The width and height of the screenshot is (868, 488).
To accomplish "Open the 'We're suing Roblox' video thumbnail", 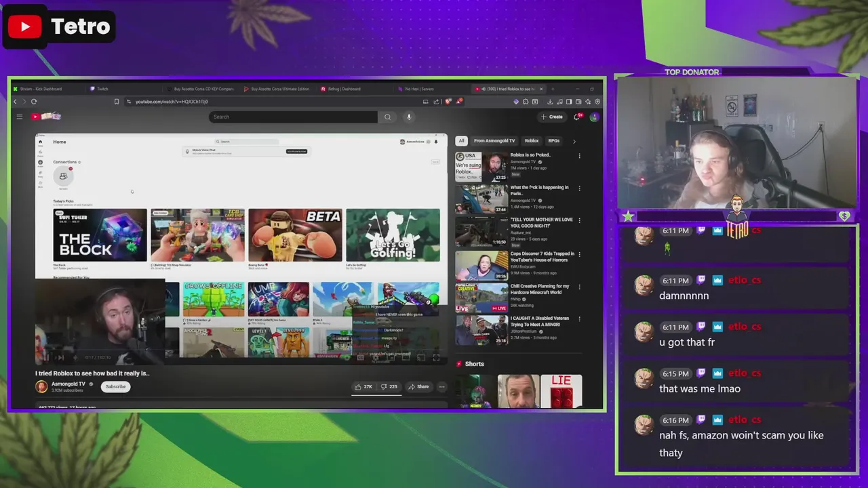I will pyautogui.click(x=481, y=166).
